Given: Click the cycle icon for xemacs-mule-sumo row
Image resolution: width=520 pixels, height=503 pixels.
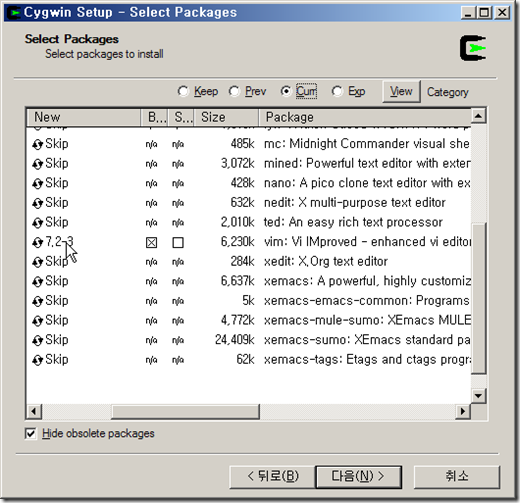Looking at the screenshot, I should 38,321.
